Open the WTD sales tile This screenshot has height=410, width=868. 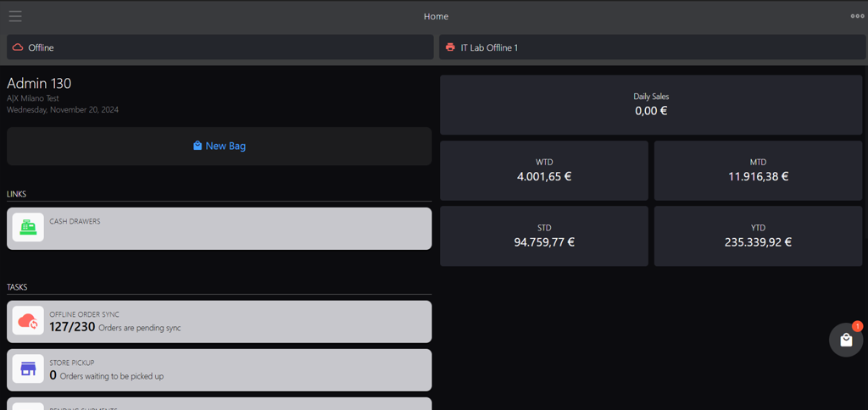coord(544,170)
